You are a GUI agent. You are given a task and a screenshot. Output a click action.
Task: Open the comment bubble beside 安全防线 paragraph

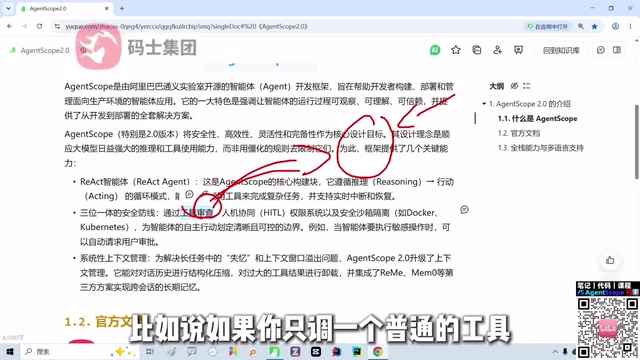point(464,209)
